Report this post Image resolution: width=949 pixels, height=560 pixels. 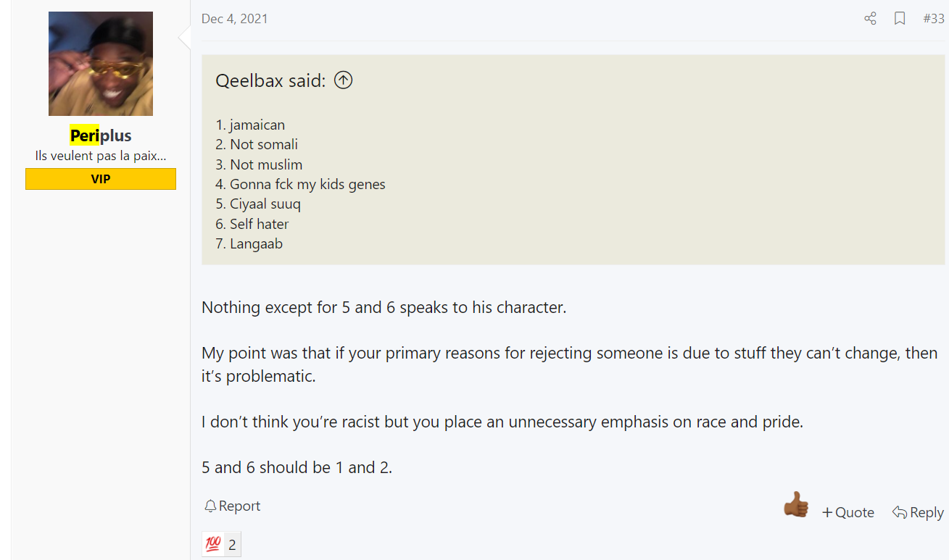[232, 506]
